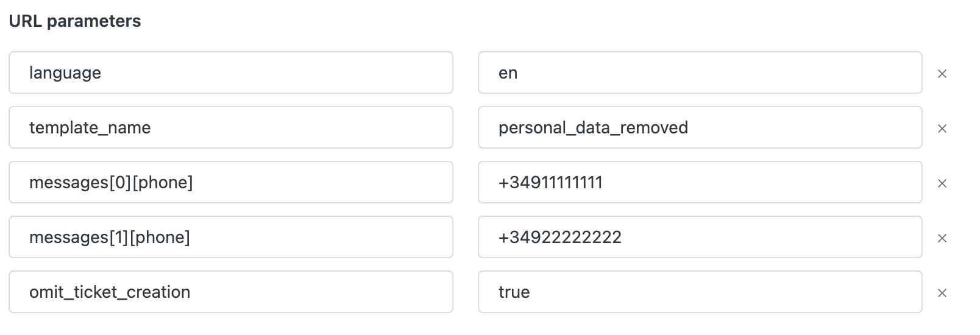Viewport: 980px width, 335px height.
Task: Edit the 'true' value field
Action: (700, 292)
